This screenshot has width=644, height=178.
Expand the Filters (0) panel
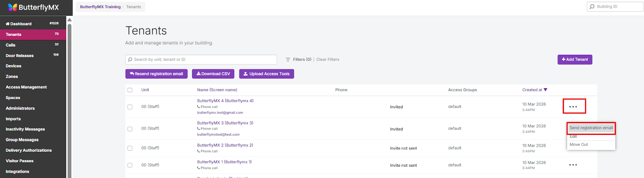point(302,60)
